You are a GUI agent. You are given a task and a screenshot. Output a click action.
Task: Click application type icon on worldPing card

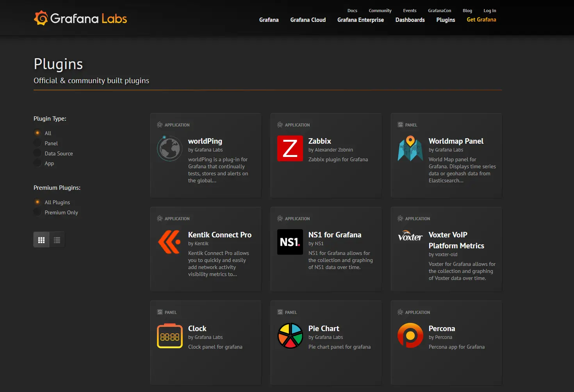160,125
